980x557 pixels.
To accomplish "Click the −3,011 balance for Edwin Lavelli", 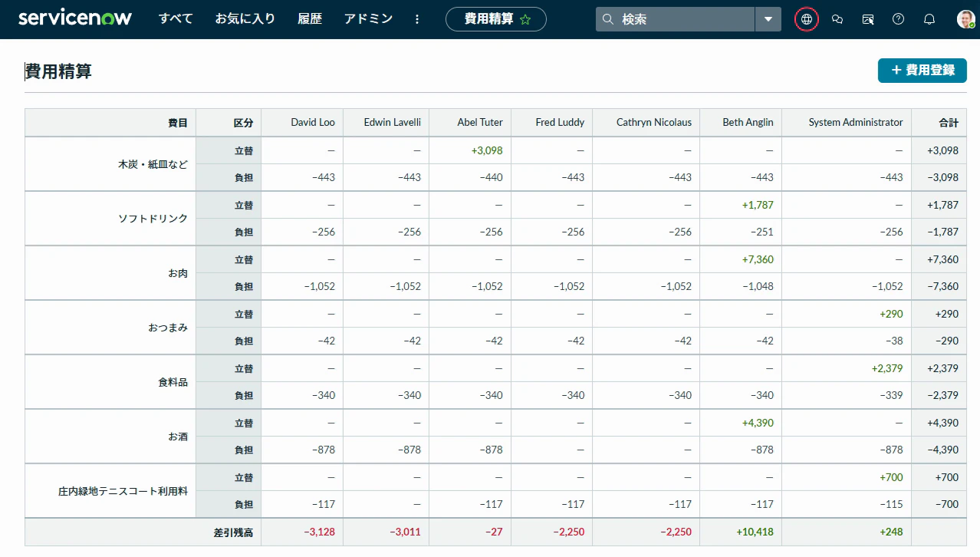I will 405,532.
